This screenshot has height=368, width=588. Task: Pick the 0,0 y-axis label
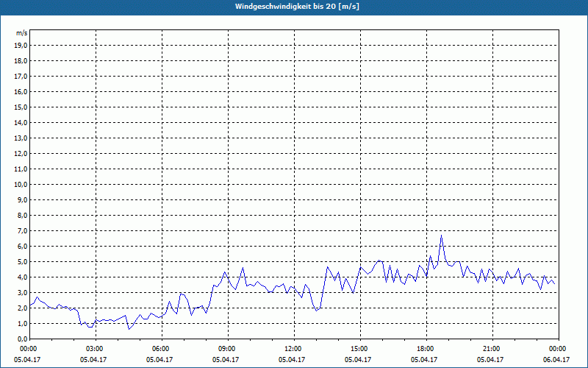23,339
